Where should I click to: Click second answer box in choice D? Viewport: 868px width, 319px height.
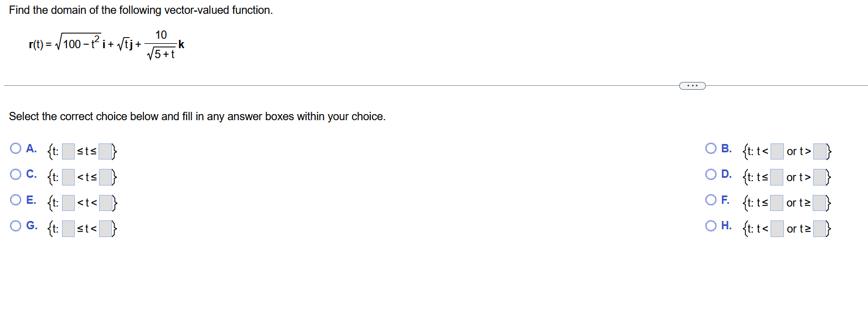click(x=819, y=177)
